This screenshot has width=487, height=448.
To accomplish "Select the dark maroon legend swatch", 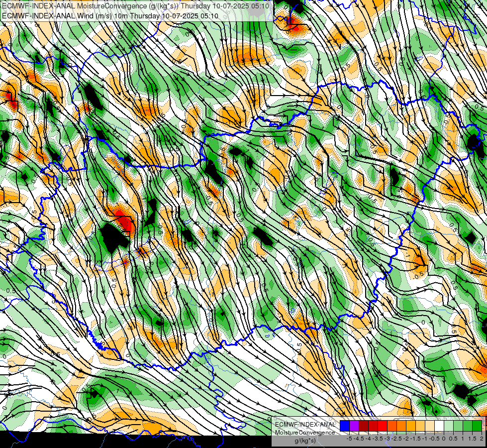I will coord(364,426).
